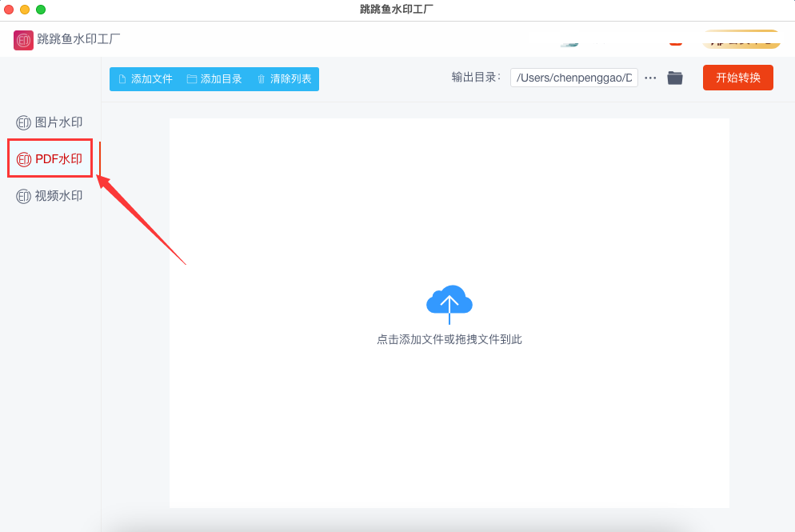Screen dimensions: 795x532
Task: Click the 跳跳鱼水印工厂 header title text
Action: [x=78, y=39]
